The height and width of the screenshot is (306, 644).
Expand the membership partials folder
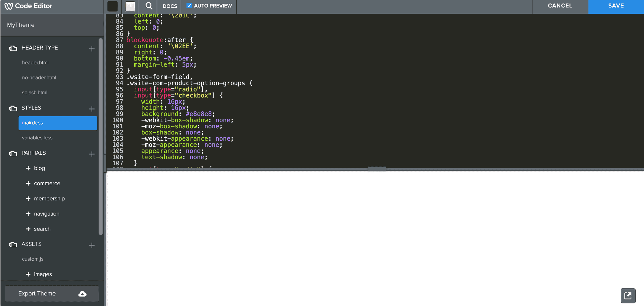[28, 199]
